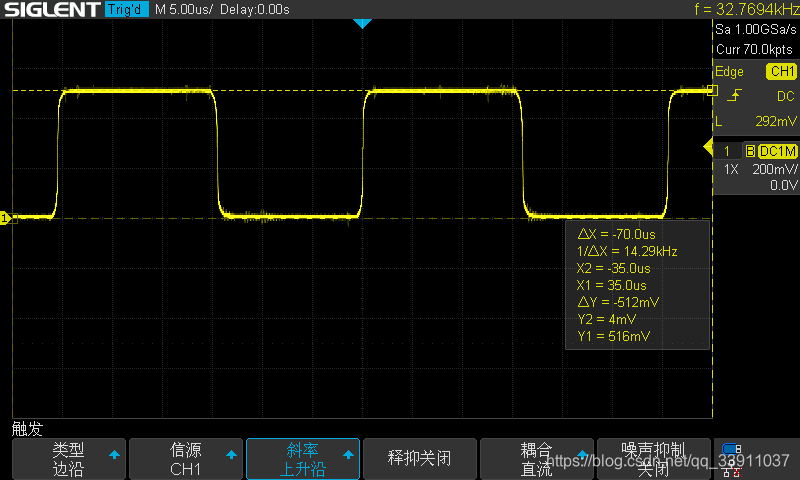Viewport: 800px width, 480px height.
Task: Click the blue arrow on 信源 button
Action: 231,454
